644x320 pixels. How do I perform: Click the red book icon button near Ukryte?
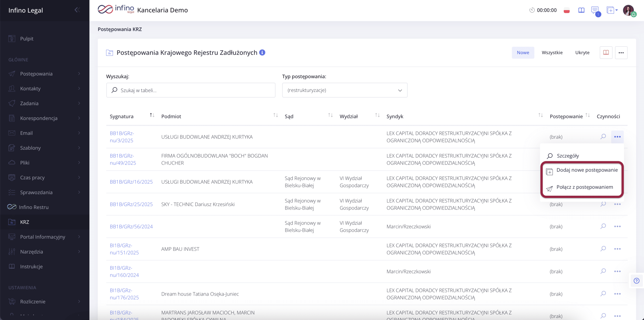606,53
